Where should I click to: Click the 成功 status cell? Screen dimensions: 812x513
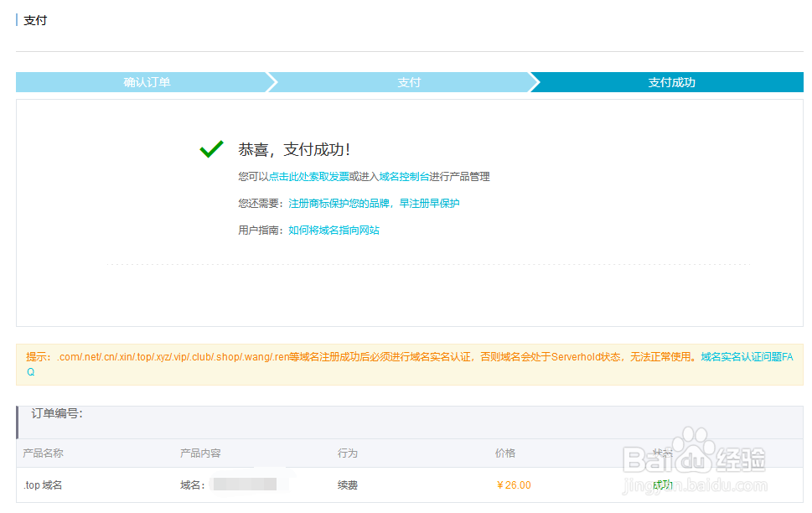click(662, 485)
